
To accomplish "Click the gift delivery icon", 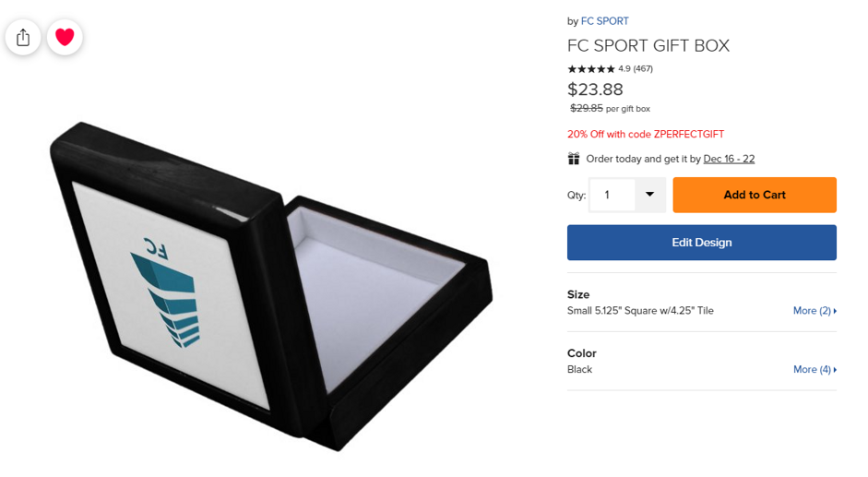I will (574, 159).
